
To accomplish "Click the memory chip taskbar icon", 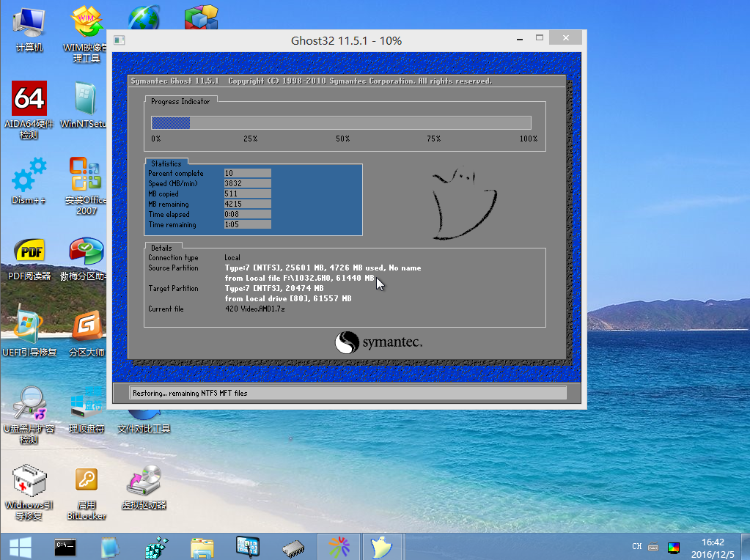I will tap(294, 548).
